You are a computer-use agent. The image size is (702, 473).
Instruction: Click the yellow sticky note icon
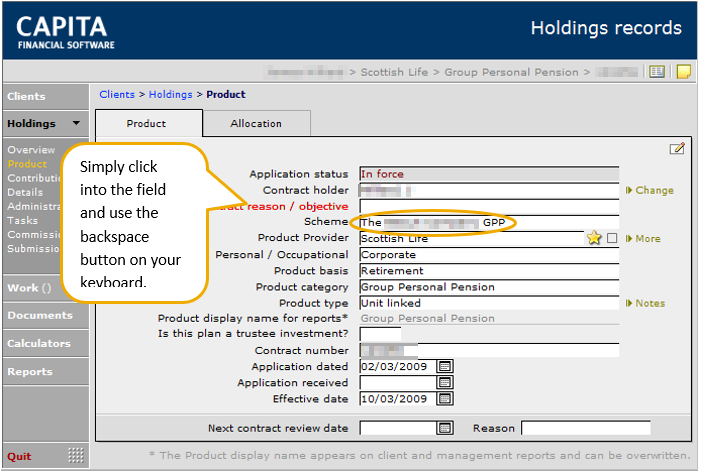[x=684, y=72]
